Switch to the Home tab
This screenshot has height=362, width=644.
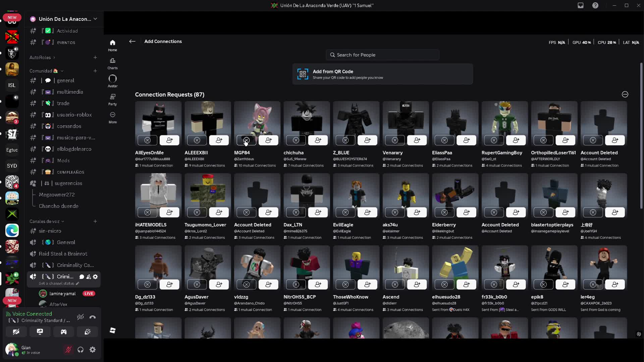[x=112, y=45]
